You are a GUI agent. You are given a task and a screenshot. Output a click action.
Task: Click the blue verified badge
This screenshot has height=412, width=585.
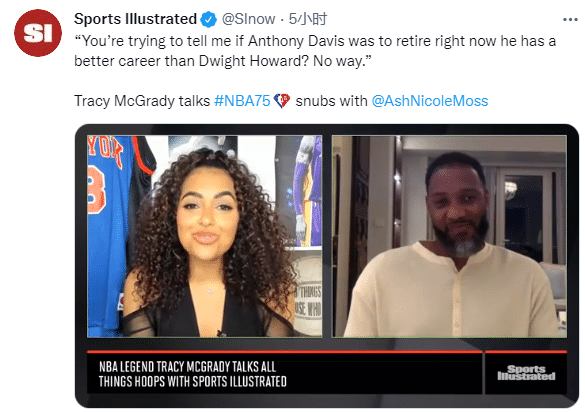tap(209, 19)
